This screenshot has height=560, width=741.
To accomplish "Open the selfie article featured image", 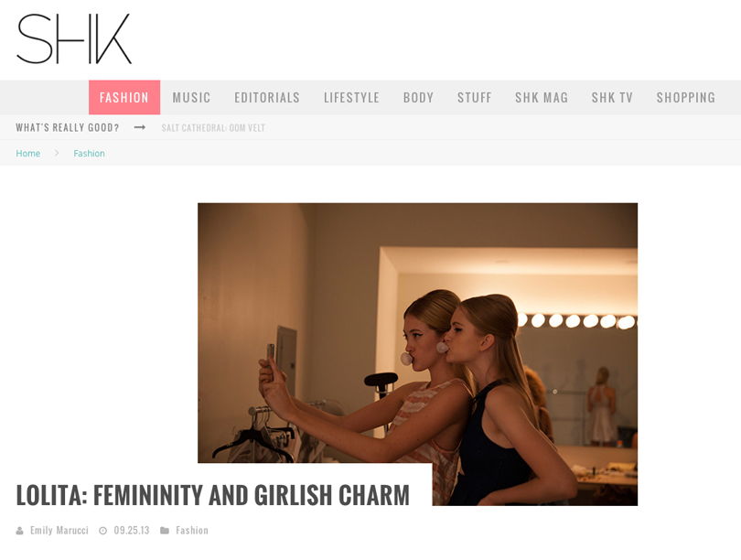I will pos(417,354).
